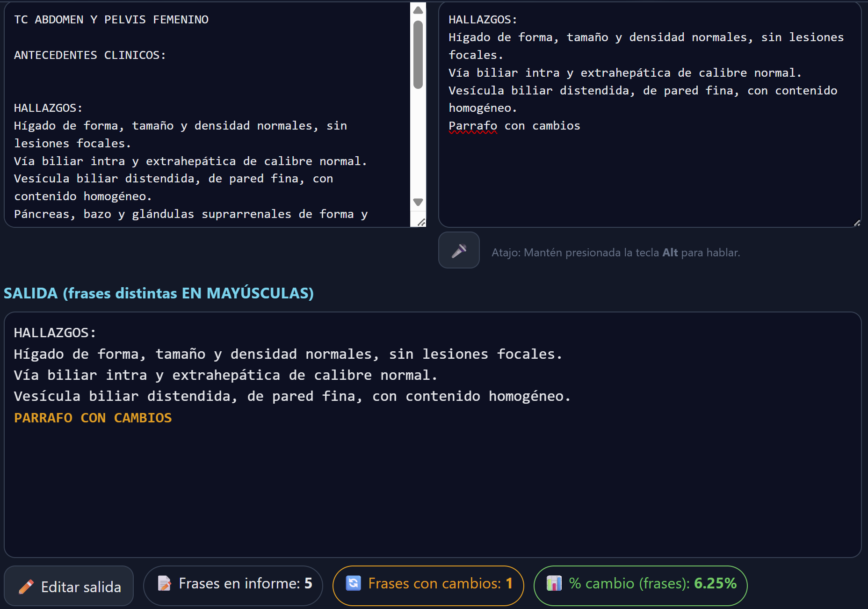The height and width of the screenshot is (609, 868).
Task: Click the microphone dictation button
Action: (458, 251)
